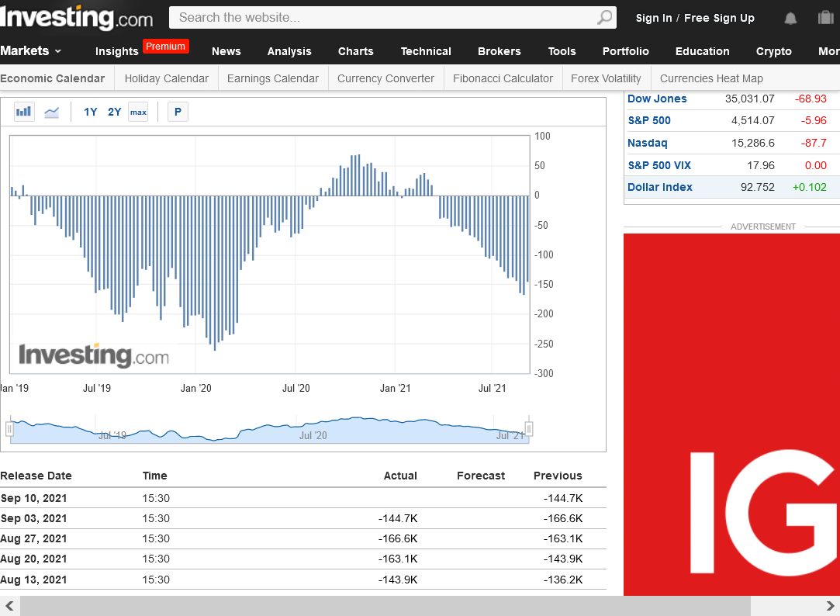Click the Sign In link
Image resolution: width=840 pixels, height=616 pixels.
click(654, 18)
